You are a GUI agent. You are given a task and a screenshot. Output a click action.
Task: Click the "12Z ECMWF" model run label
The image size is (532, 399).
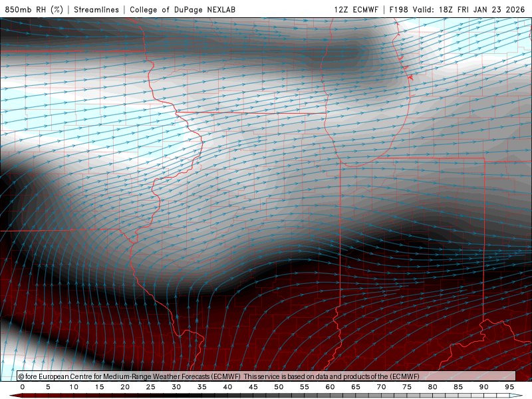point(356,9)
